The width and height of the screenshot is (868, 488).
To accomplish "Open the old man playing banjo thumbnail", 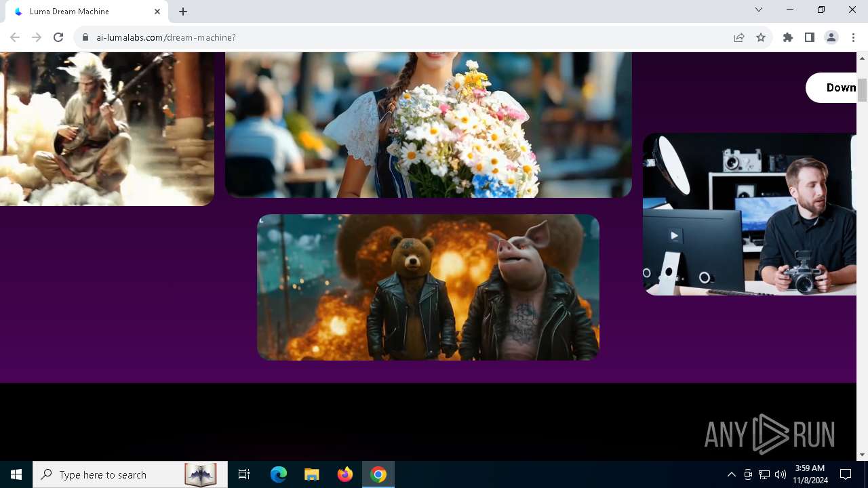I will click(x=107, y=129).
